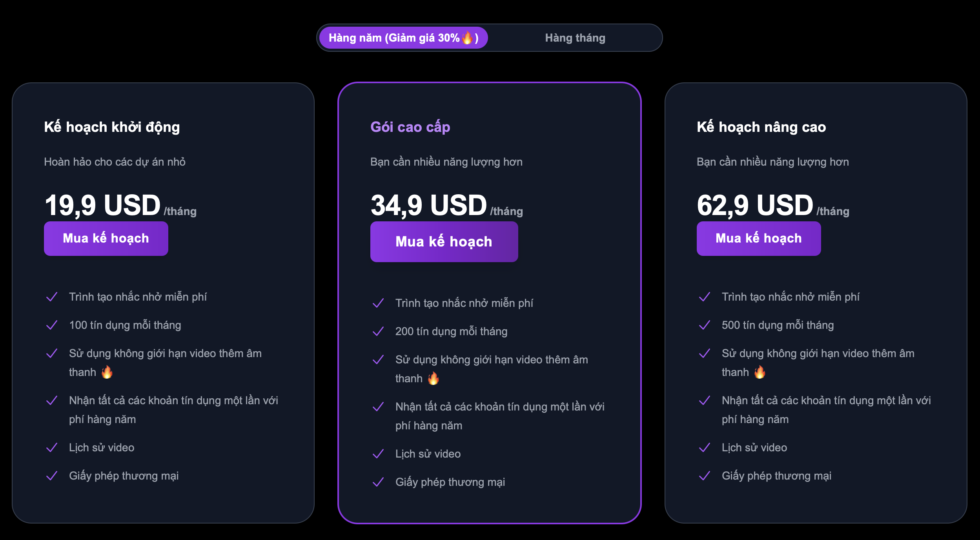Click Trình tạo nhắc nhở miễn phí in advanced plan
Screen dimensions: 980x540
pyautogui.click(x=791, y=297)
